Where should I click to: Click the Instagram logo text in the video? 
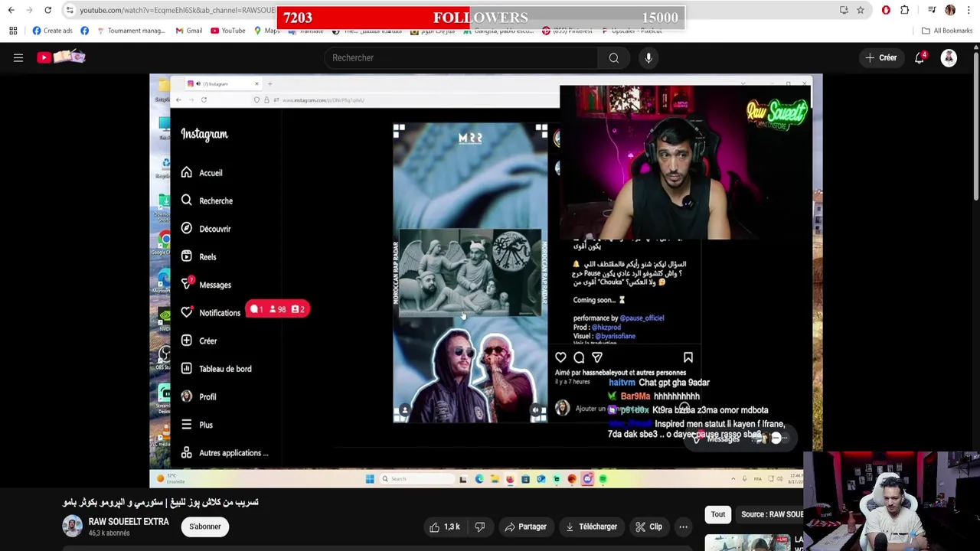[x=204, y=134]
